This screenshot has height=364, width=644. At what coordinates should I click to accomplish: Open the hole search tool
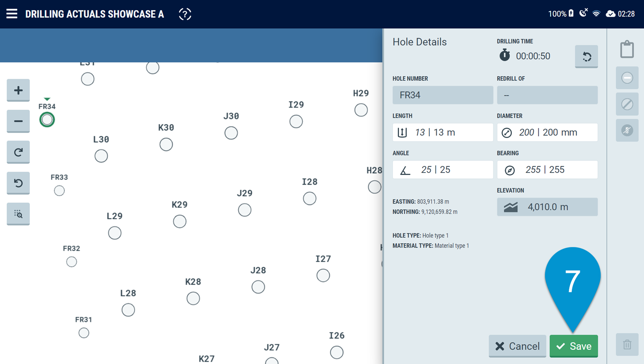click(18, 214)
